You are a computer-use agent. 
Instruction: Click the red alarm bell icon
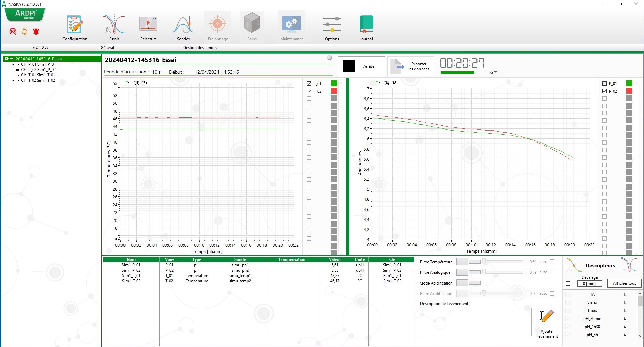[36, 32]
